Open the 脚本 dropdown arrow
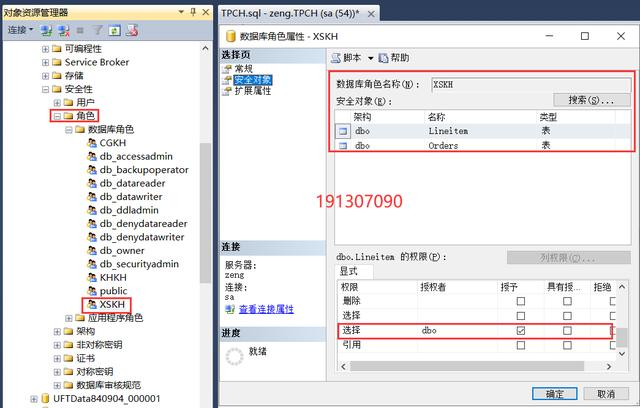The height and width of the screenshot is (408, 640). click(371, 58)
